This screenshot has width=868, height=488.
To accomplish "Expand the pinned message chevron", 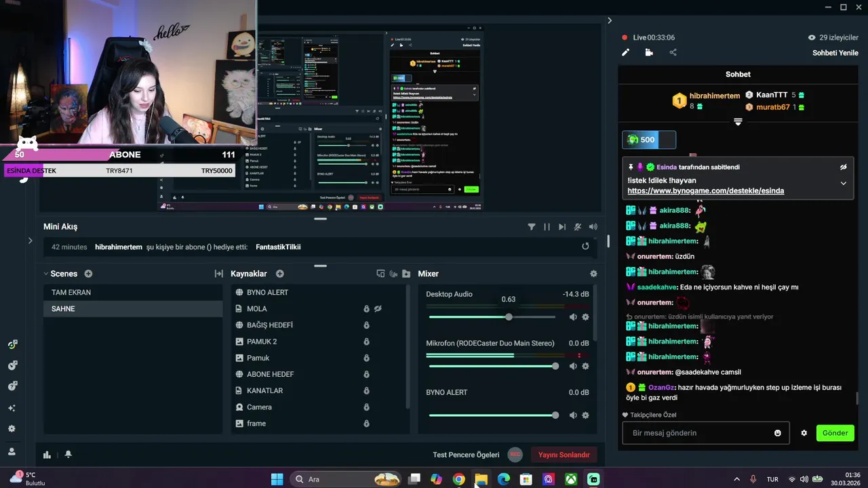I will [x=844, y=183].
